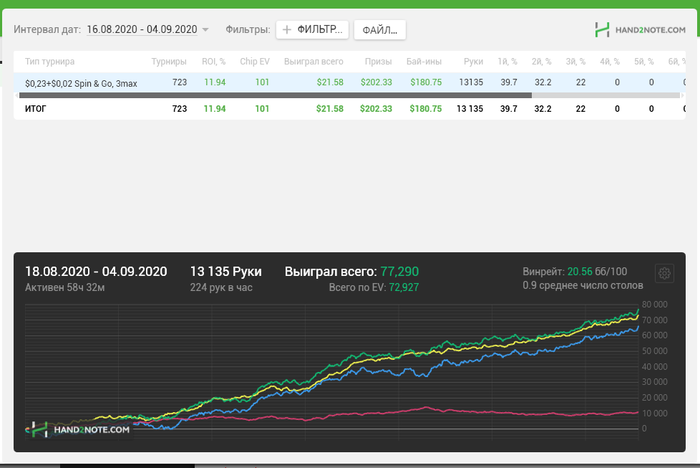Sort by the 4й, % column header
The image size is (700, 468).
(x=610, y=62)
